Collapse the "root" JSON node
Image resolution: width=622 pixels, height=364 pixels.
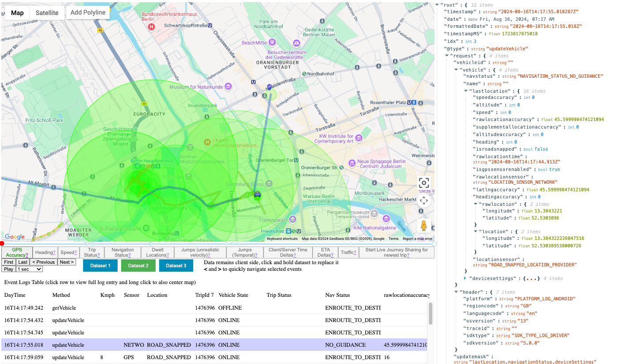(x=438, y=4)
